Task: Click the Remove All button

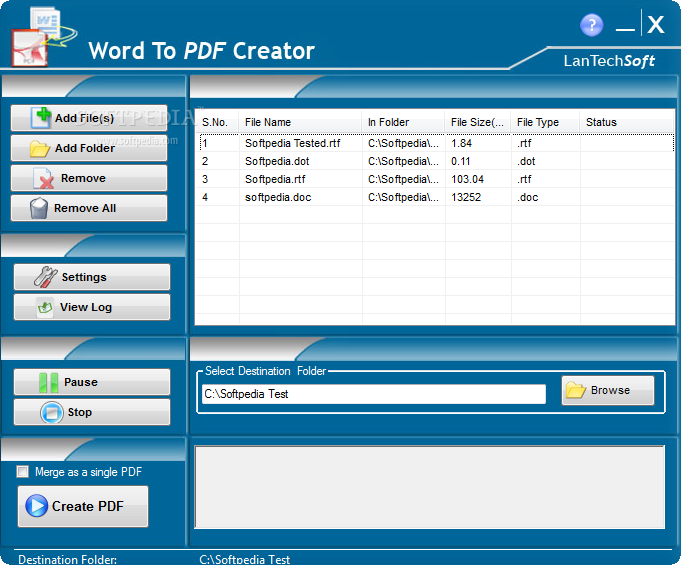Action: (x=89, y=208)
